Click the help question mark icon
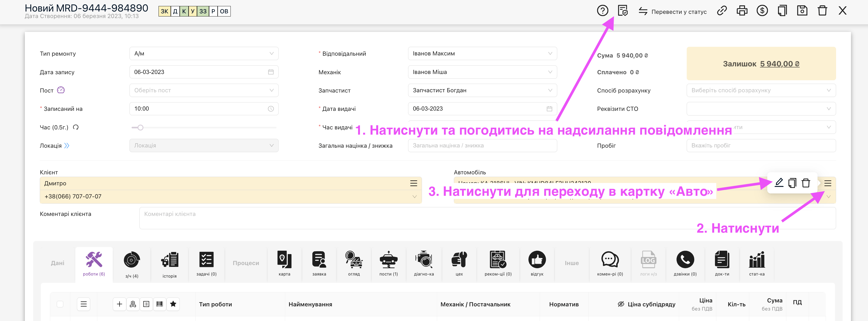This screenshot has width=868, height=321. (602, 11)
